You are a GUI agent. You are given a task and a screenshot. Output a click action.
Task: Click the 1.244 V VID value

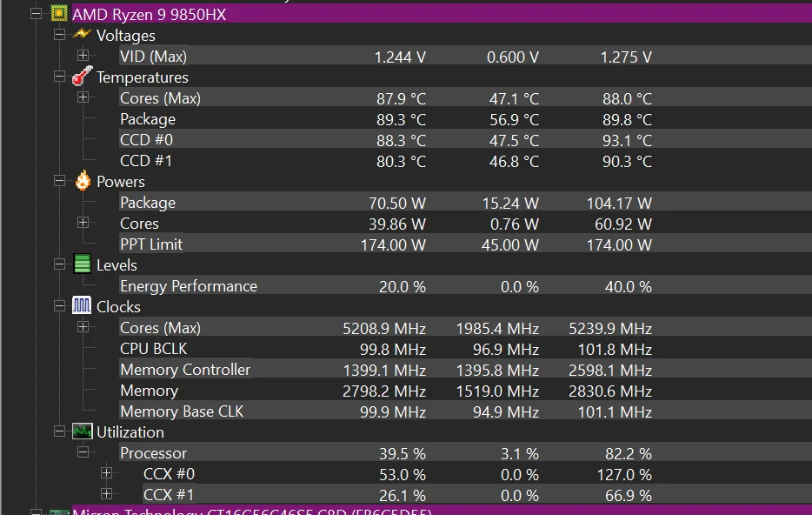pos(400,57)
